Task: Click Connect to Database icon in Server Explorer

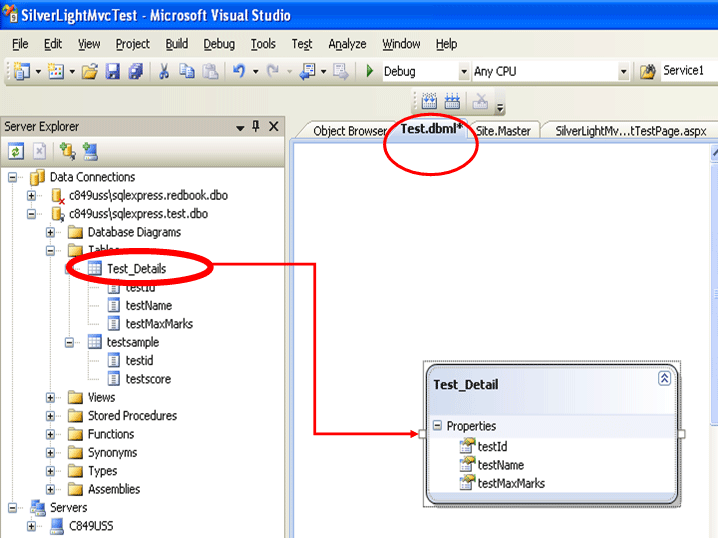Action: coord(67,151)
